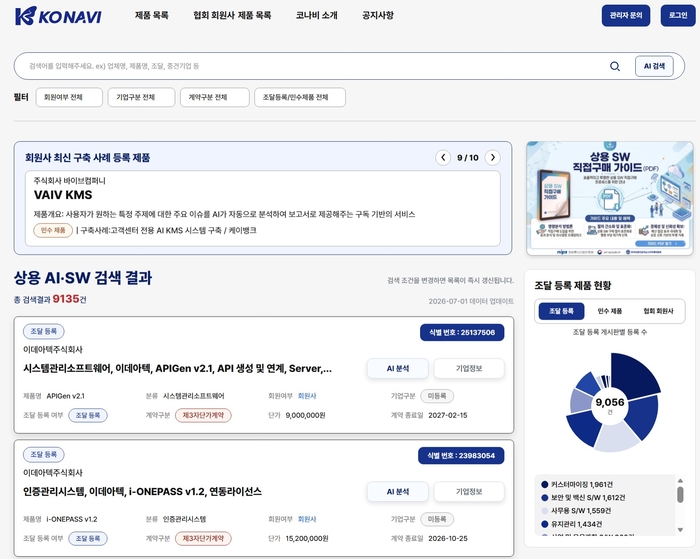Click 회원사 link in APIGen card

tap(307, 396)
